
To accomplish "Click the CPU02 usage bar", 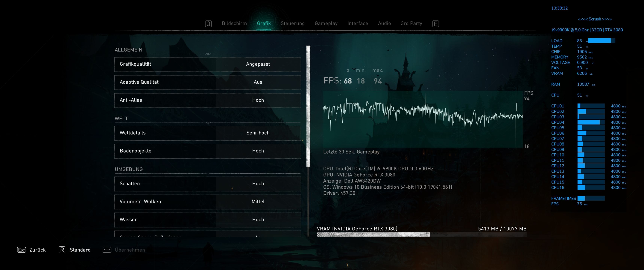I will pos(591,111).
